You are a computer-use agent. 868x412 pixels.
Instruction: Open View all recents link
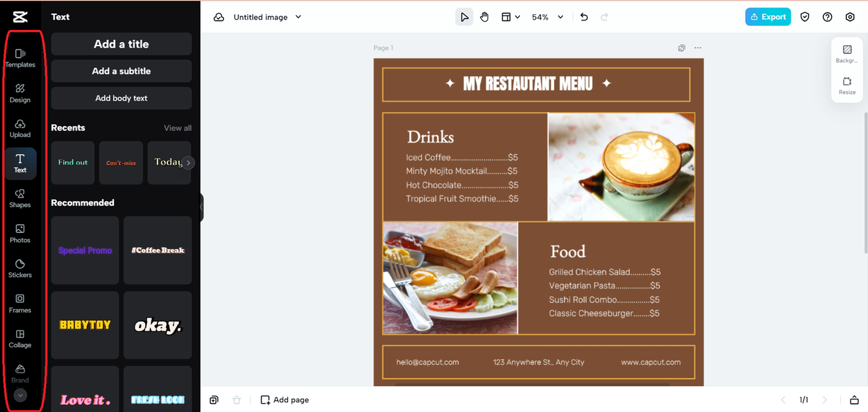tap(178, 128)
